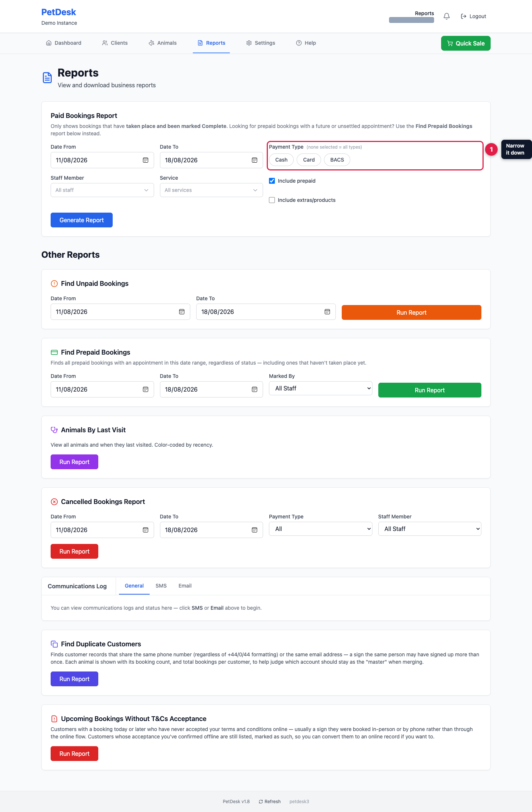Screen dimensions: 532x812
Task: Toggle the Cash payment type chip
Action: coord(281,160)
